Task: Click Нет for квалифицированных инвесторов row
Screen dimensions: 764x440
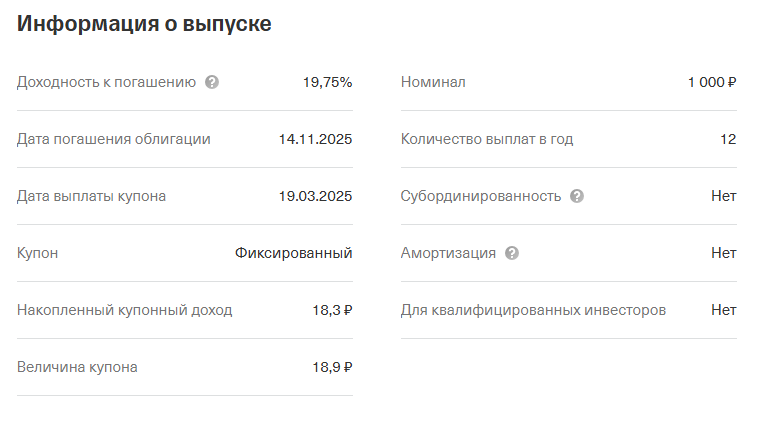Action: [x=723, y=310]
